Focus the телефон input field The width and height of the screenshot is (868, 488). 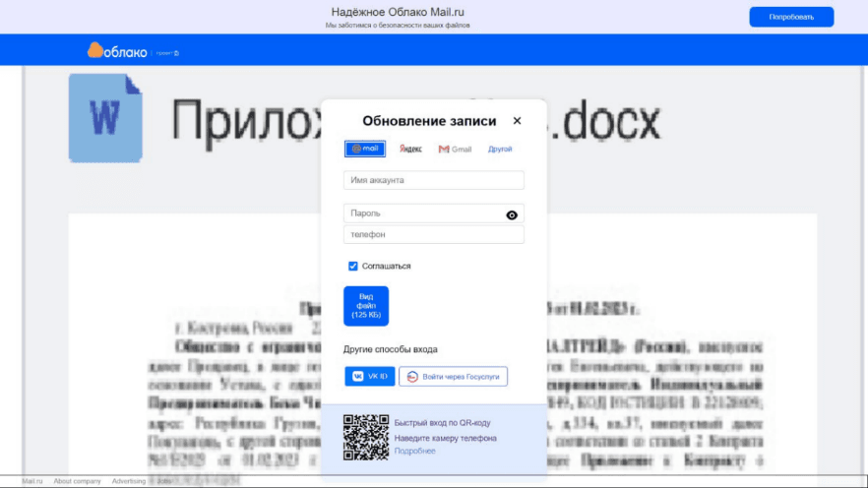coord(433,234)
